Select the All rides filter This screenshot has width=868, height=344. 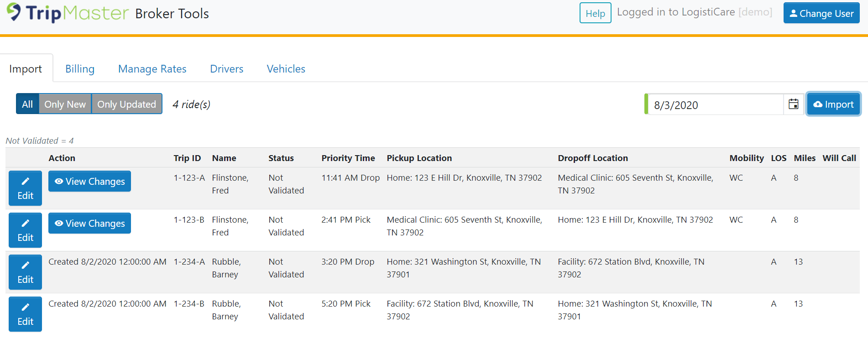(27, 104)
